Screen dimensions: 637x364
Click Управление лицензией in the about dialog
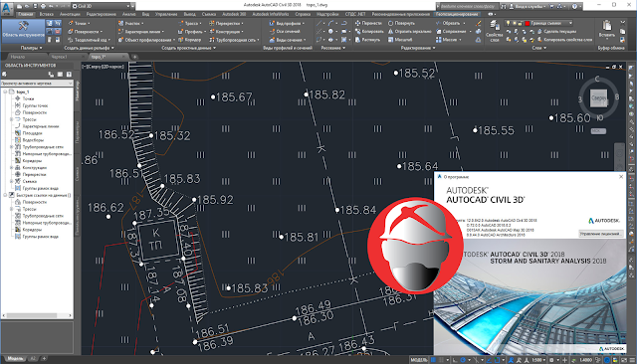(601, 234)
